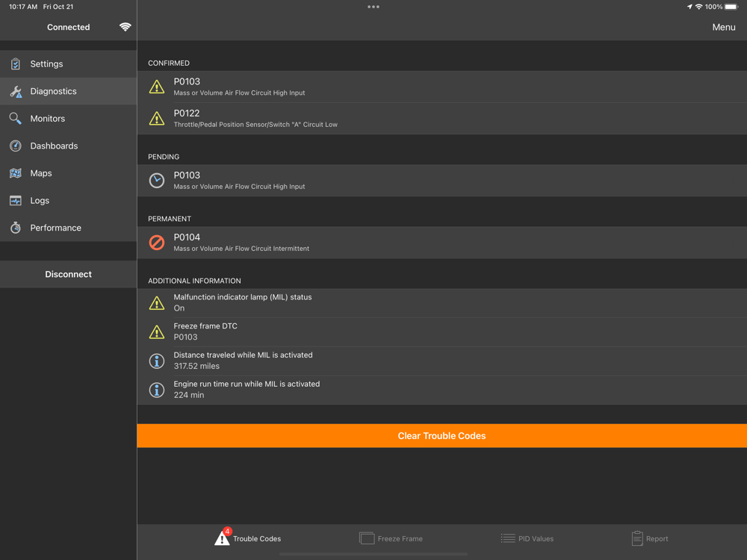Click the Performance stopwatch icon
This screenshot has width=747, height=560.
[15, 228]
